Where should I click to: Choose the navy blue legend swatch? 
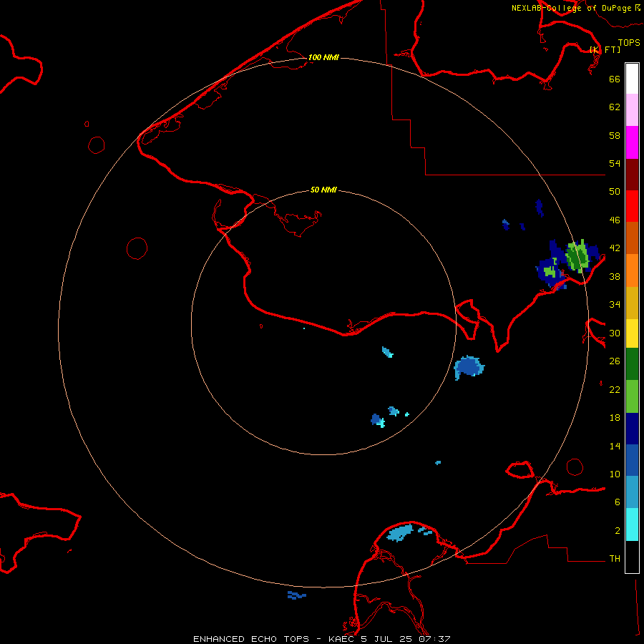click(632, 429)
